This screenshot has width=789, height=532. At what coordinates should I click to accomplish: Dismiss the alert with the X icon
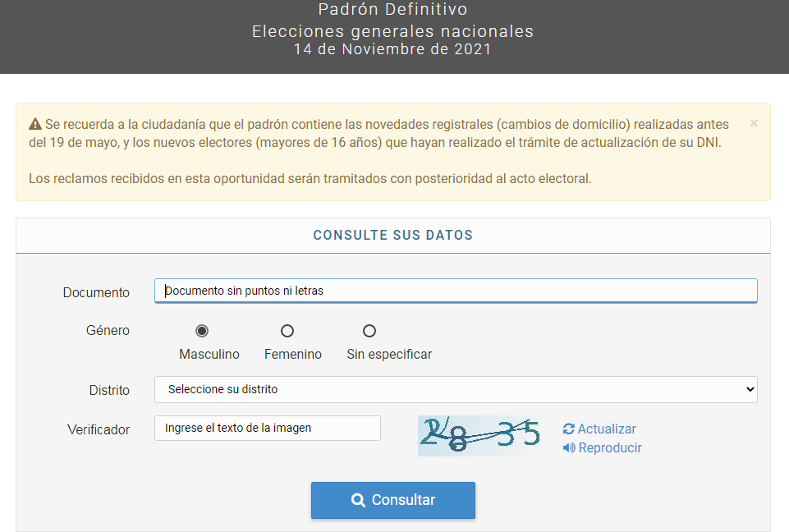(753, 123)
